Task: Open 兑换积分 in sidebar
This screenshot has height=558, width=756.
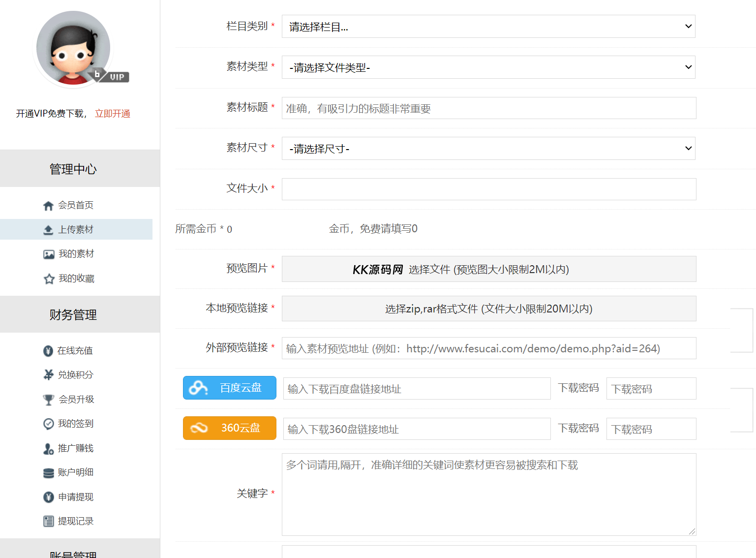Action: (x=75, y=375)
